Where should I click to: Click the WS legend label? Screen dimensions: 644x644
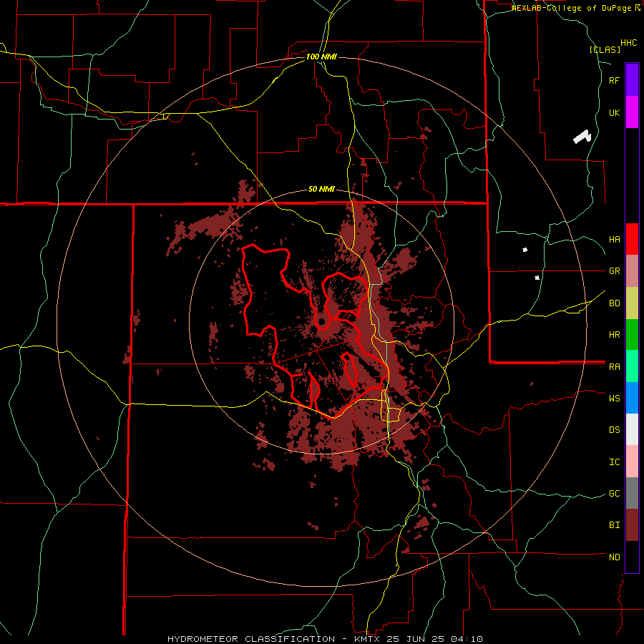coord(614,399)
